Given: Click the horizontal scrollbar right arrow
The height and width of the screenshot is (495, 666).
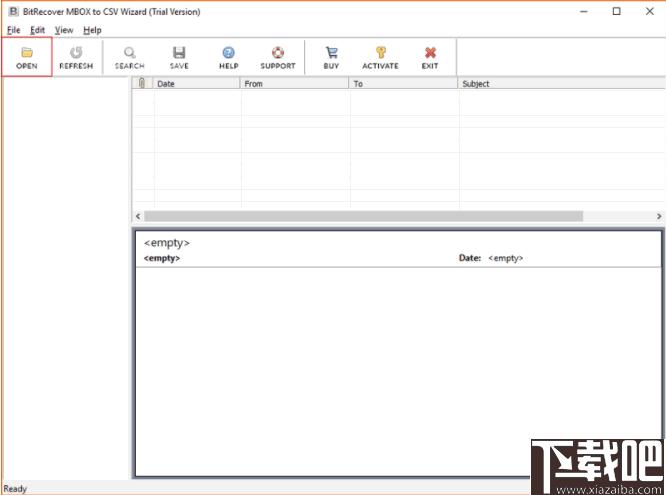Looking at the screenshot, I should (x=659, y=216).
